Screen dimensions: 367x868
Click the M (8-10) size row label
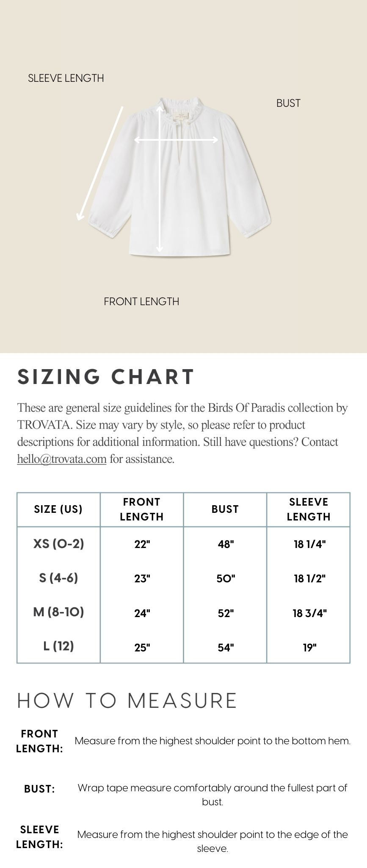point(58,612)
